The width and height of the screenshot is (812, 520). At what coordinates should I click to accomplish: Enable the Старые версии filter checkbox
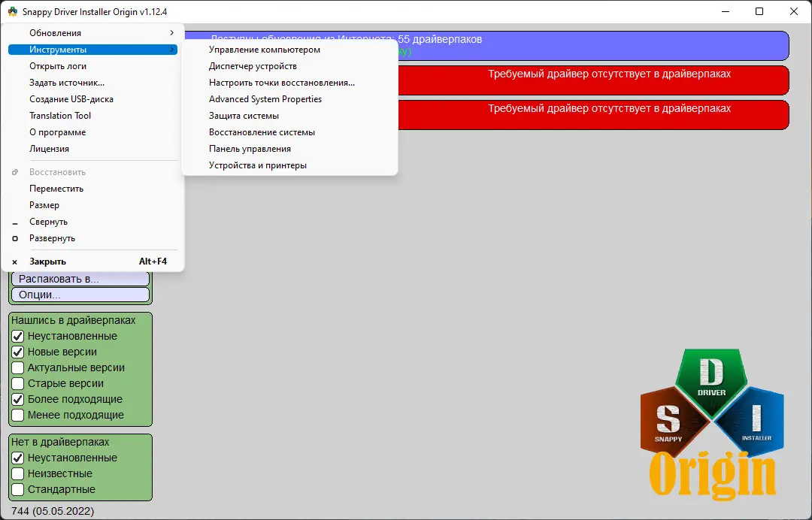click(x=17, y=383)
